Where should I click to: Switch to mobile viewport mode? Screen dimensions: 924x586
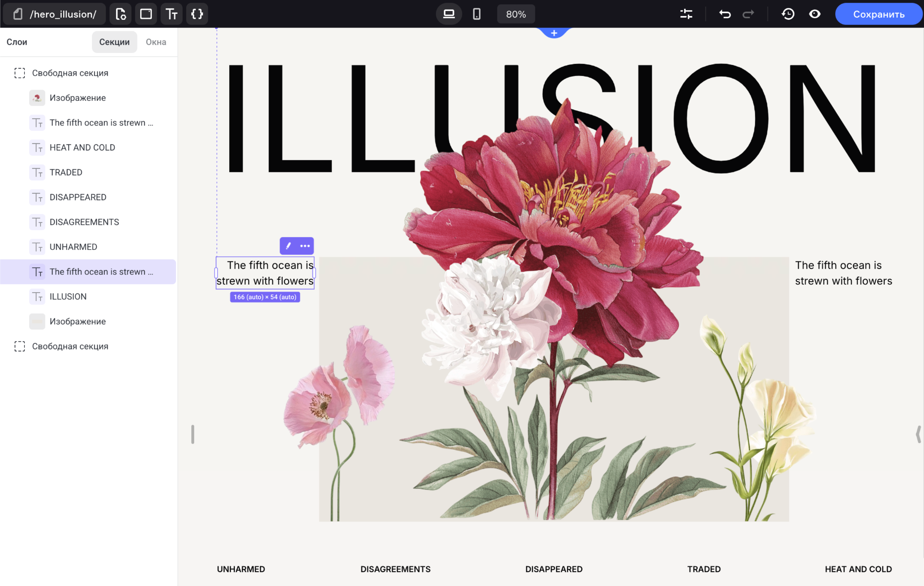click(x=476, y=14)
